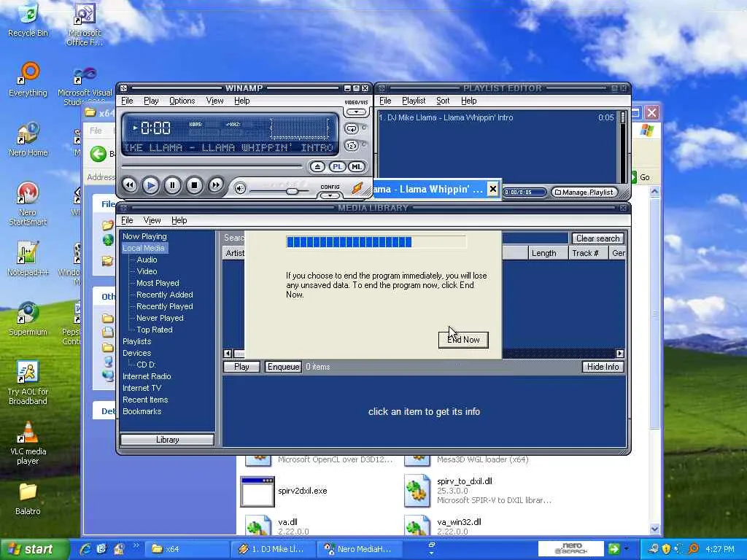Expand the Video/Vis drawer arrow
This screenshot has width=747, height=560.
(356, 112)
